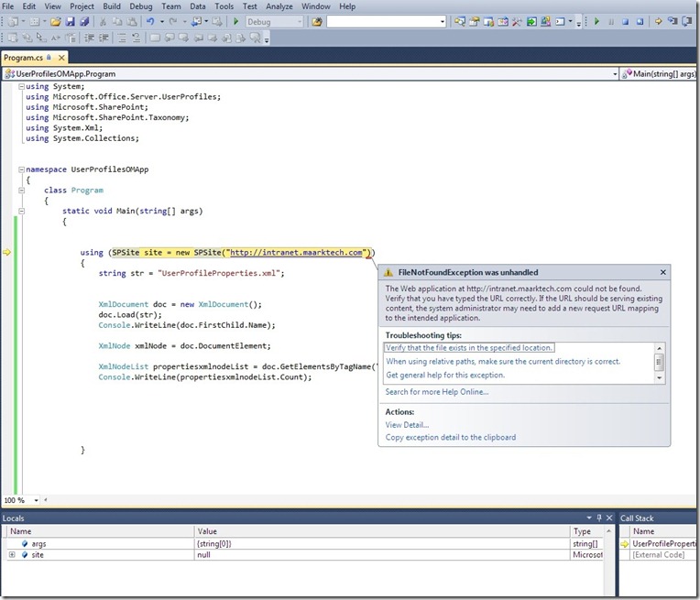The image size is (700, 600).
Task: Click the Save All icon
Action: click(x=85, y=21)
